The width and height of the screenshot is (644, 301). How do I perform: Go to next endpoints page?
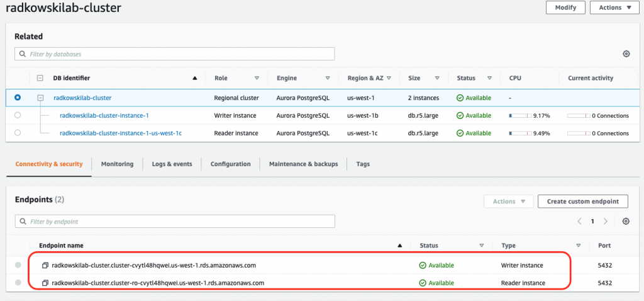tap(606, 221)
